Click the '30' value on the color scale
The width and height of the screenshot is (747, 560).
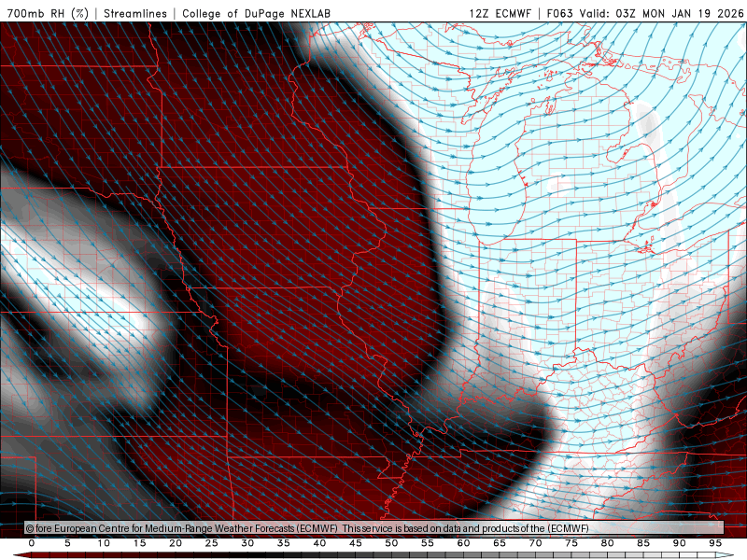(247, 543)
